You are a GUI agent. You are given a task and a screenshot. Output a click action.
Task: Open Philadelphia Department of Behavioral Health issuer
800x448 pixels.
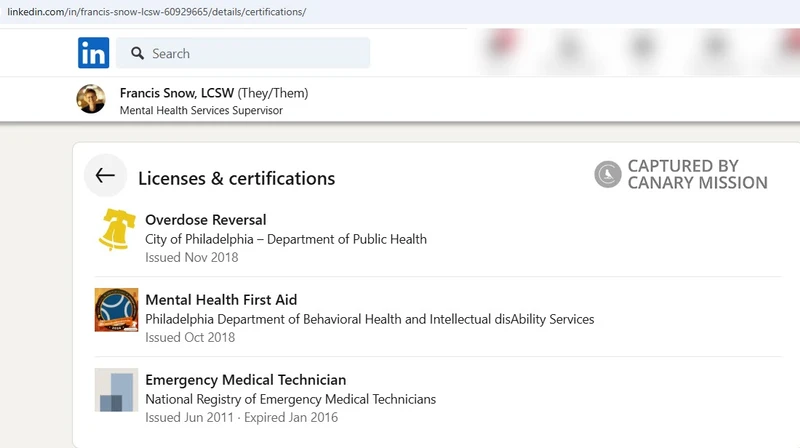pos(369,319)
